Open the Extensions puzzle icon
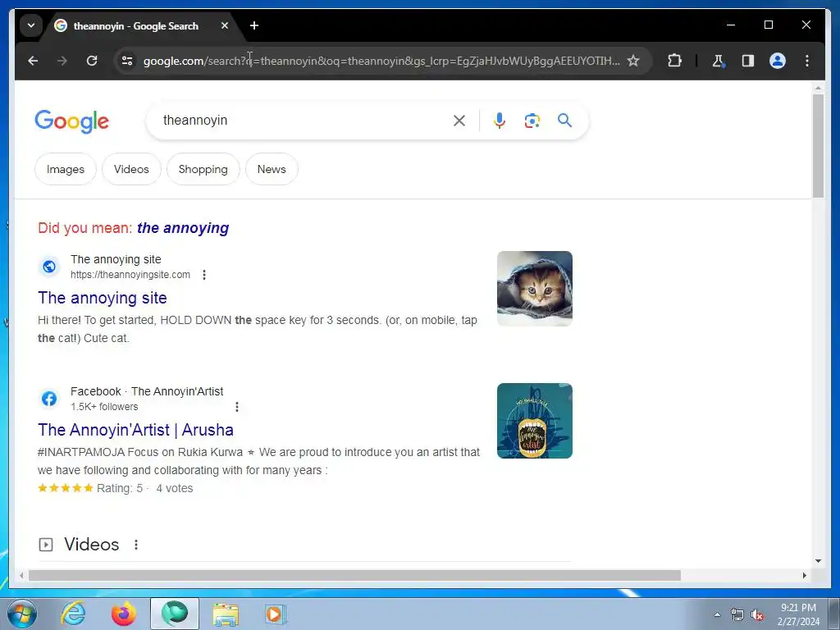Viewport: 840px width, 630px height. [674, 61]
